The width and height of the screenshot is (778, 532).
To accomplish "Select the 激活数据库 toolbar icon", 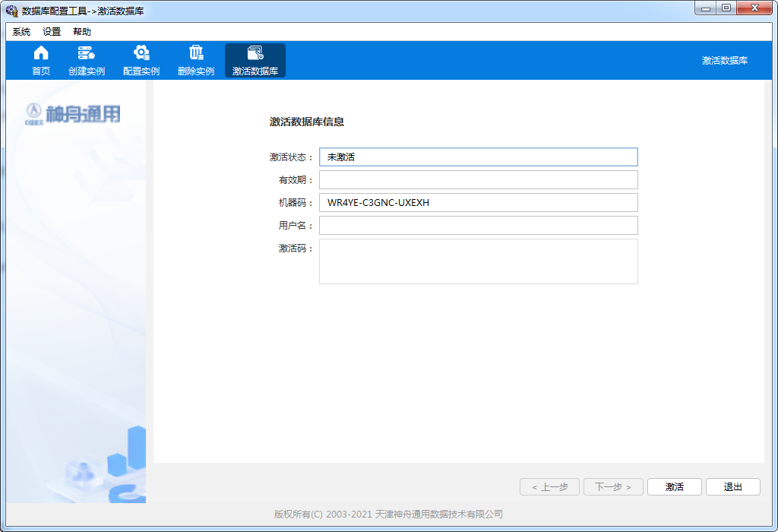I will 255,53.
